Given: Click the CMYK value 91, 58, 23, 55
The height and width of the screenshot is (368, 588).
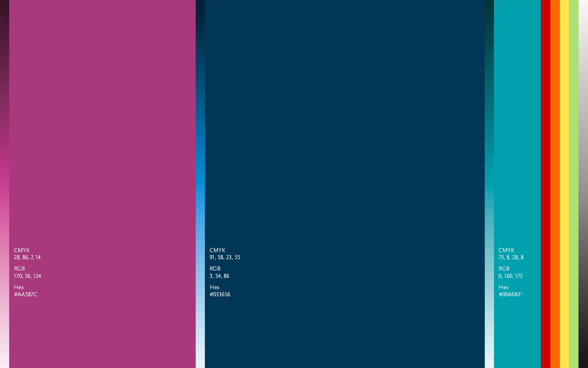Looking at the screenshot, I should click(225, 257).
